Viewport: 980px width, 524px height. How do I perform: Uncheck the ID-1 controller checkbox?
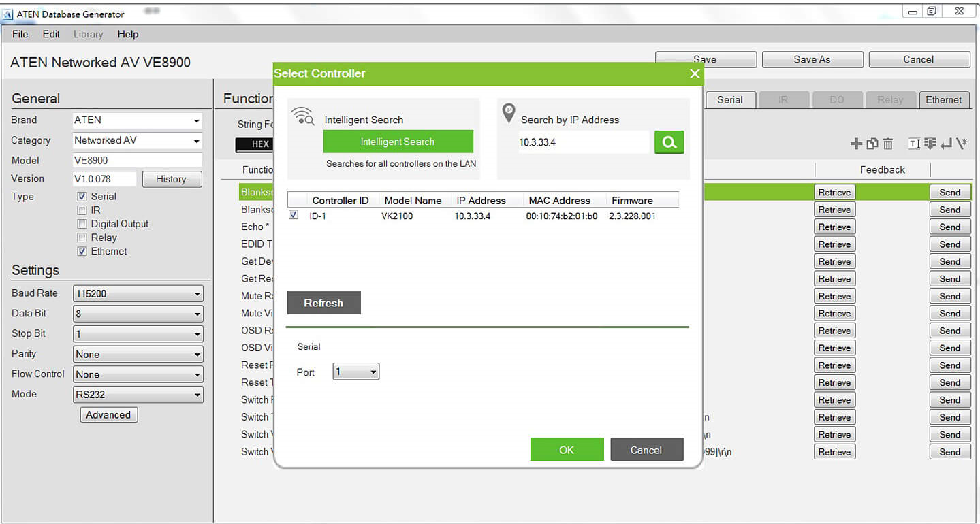pyautogui.click(x=294, y=215)
